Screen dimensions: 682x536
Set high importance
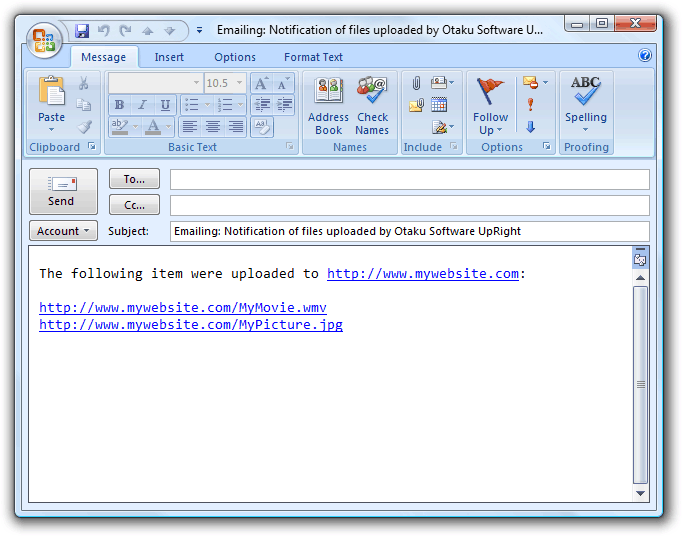pos(530,104)
